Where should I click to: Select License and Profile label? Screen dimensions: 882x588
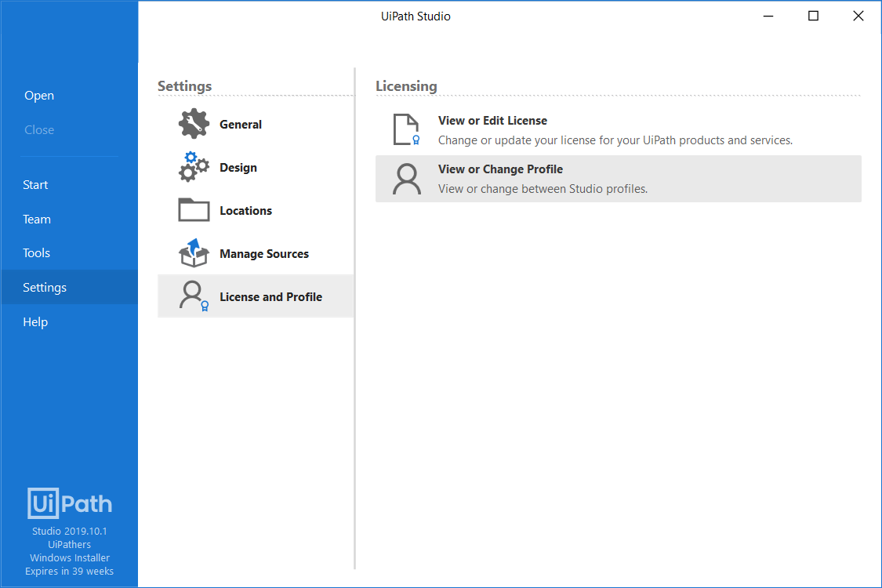[270, 296]
